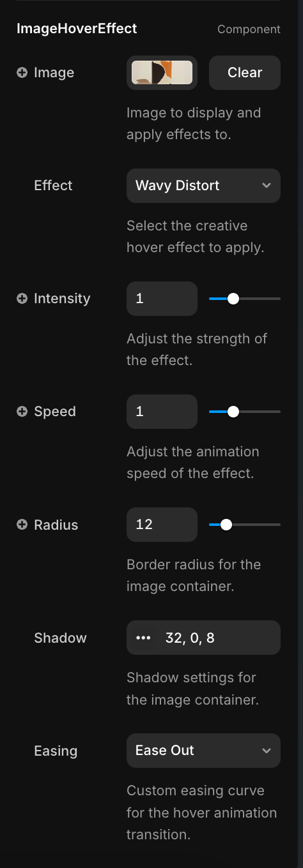Click the Intensity slider handle
The width and height of the screenshot is (303, 868).
[x=233, y=299]
